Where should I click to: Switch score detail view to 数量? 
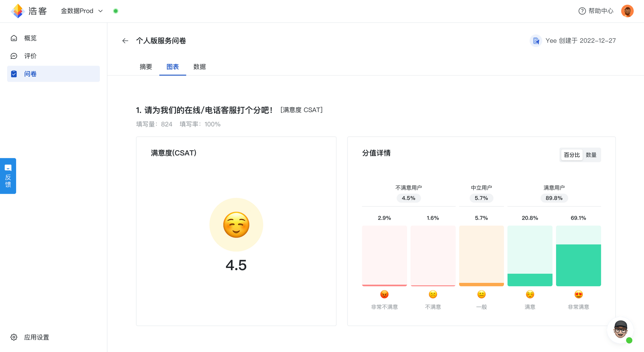point(592,155)
